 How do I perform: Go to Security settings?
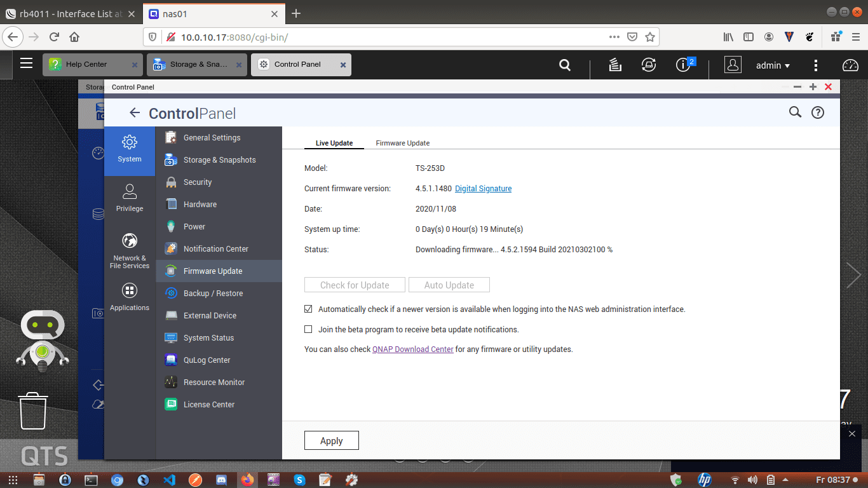pos(219,182)
